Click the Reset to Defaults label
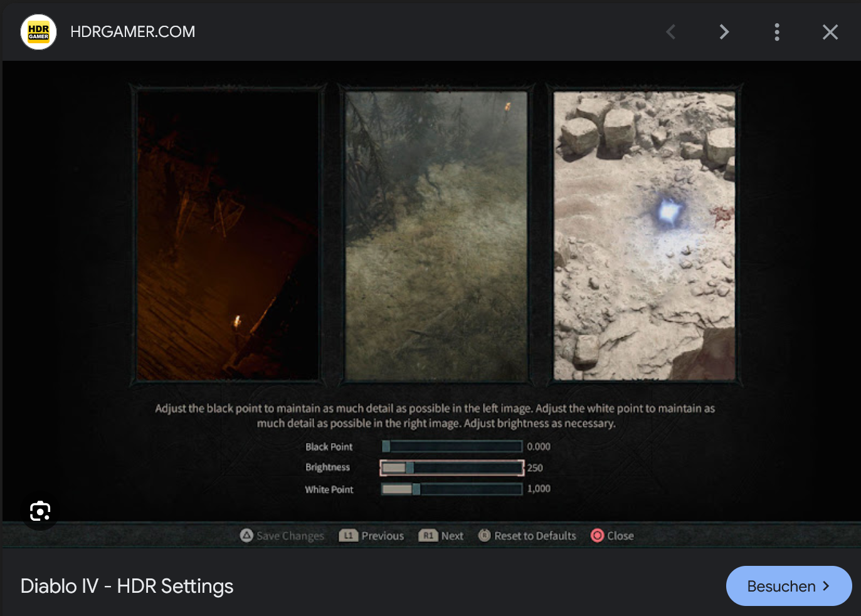The height and width of the screenshot is (616, 861). tap(535, 536)
